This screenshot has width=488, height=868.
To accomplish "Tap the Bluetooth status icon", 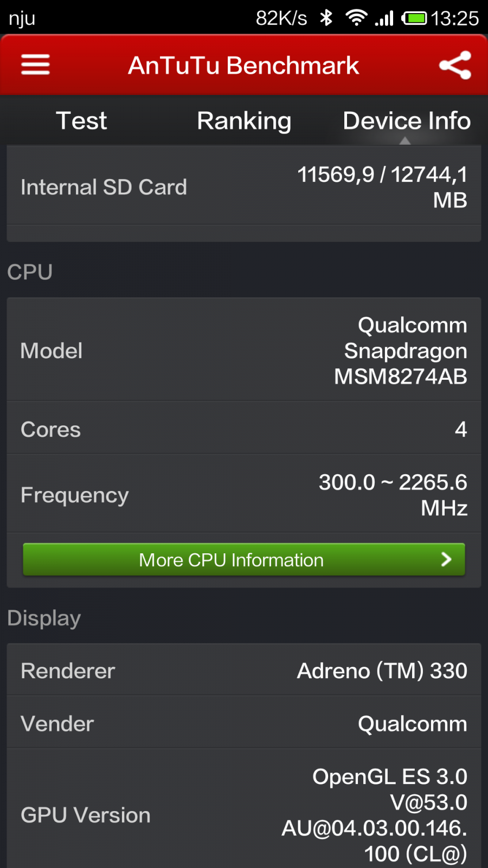I will click(x=326, y=18).
